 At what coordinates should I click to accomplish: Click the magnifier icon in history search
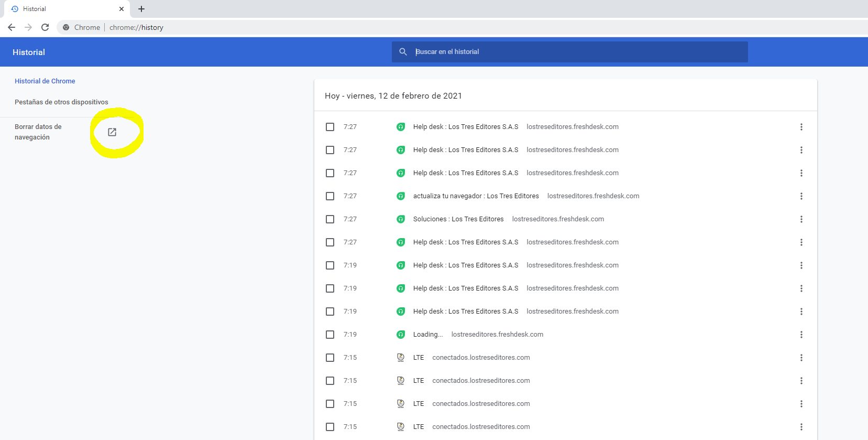click(403, 52)
